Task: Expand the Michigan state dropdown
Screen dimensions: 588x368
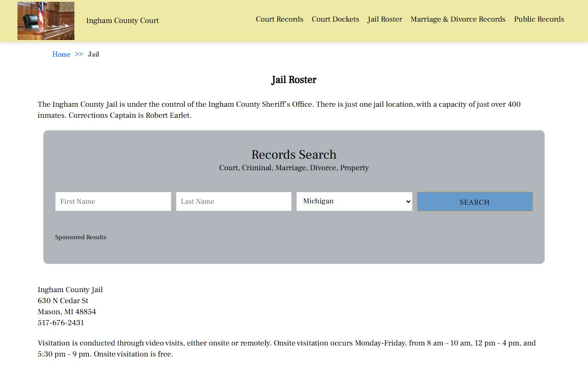Action: point(354,201)
